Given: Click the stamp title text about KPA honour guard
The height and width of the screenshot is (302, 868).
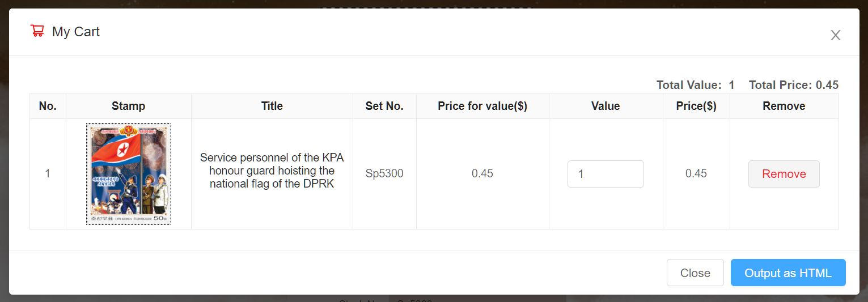Looking at the screenshot, I should click(272, 171).
